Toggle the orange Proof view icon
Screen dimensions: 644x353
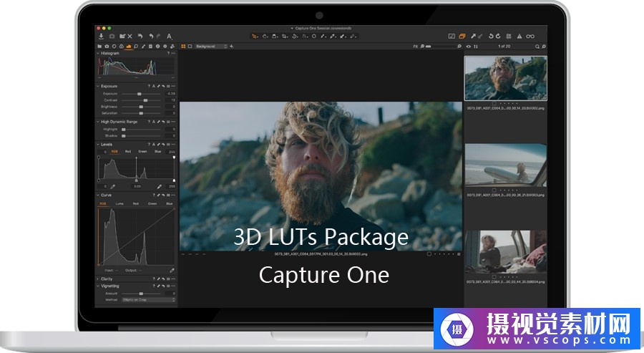click(462, 37)
